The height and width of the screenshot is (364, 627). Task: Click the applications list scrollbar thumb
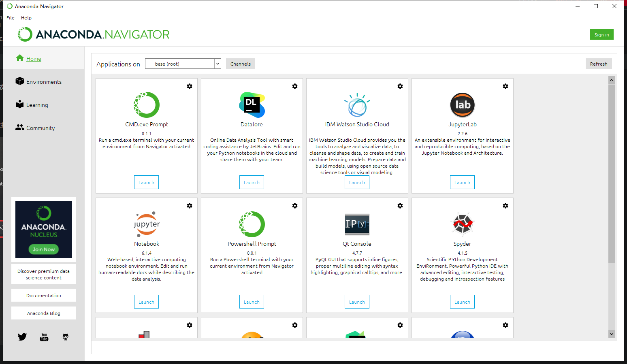click(612, 174)
